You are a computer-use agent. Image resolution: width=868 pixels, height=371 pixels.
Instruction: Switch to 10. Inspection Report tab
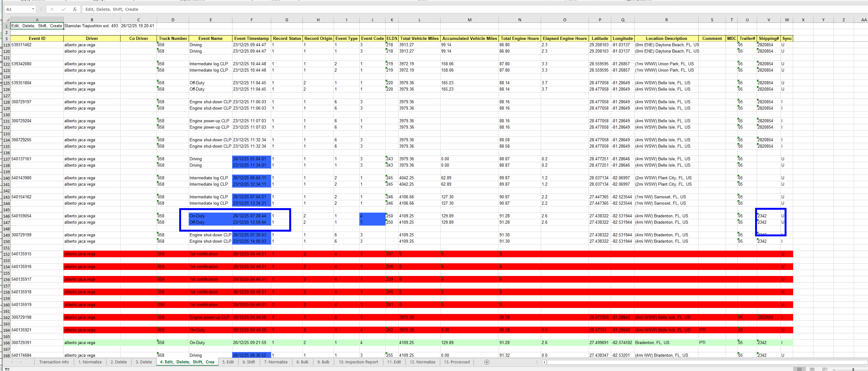(358, 362)
